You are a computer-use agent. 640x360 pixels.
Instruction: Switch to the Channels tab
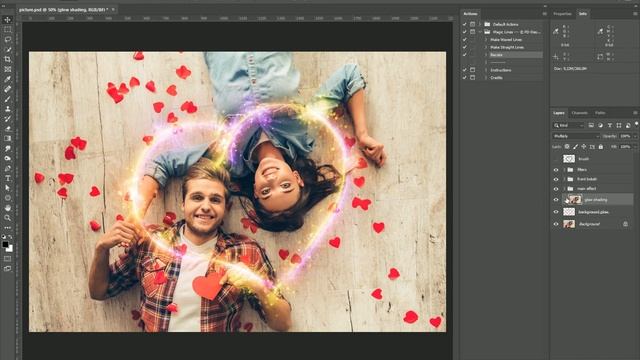pyautogui.click(x=580, y=113)
